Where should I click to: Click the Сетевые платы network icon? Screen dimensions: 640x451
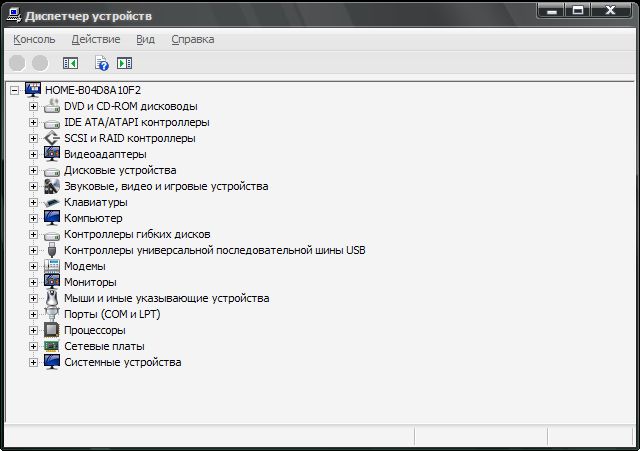click(52, 346)
